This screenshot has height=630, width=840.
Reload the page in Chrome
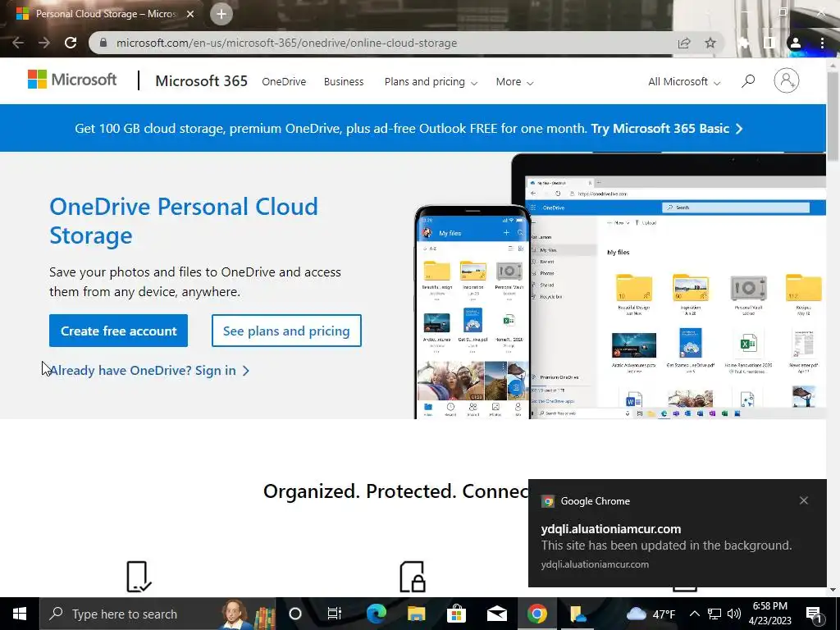tap(71, 43)
